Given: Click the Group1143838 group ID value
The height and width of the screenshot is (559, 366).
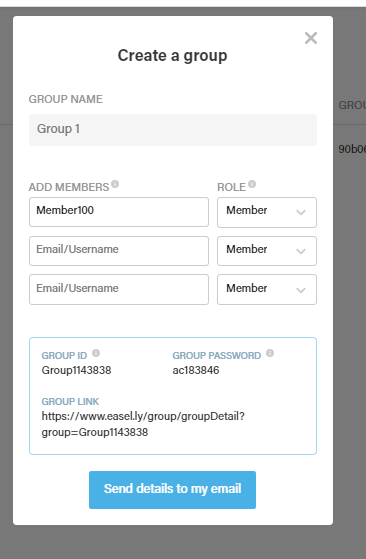Looking at the screenshot, I should pos(76,370).
